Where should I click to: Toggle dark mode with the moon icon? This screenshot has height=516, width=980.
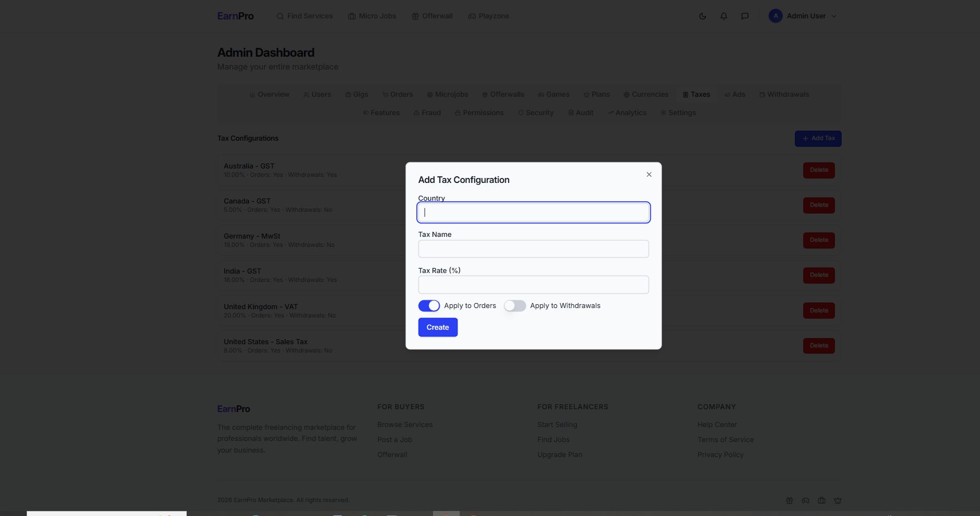pyautogui.click(x=703, y=16)
